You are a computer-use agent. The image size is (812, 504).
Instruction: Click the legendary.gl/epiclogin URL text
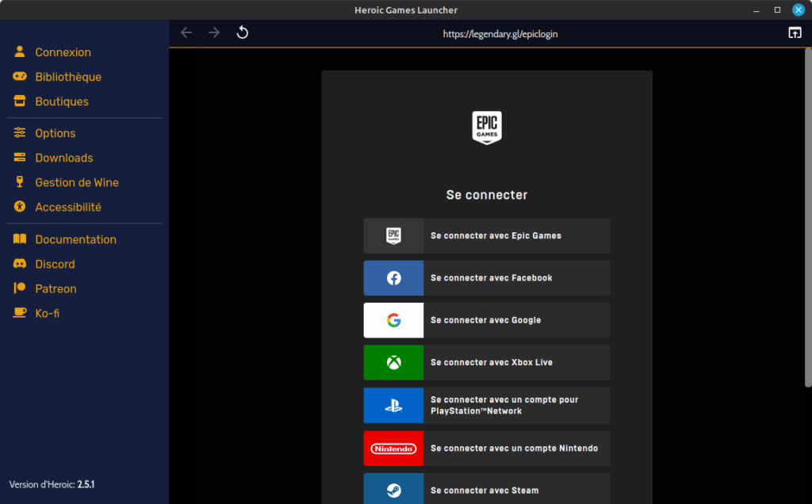[500, 33]
